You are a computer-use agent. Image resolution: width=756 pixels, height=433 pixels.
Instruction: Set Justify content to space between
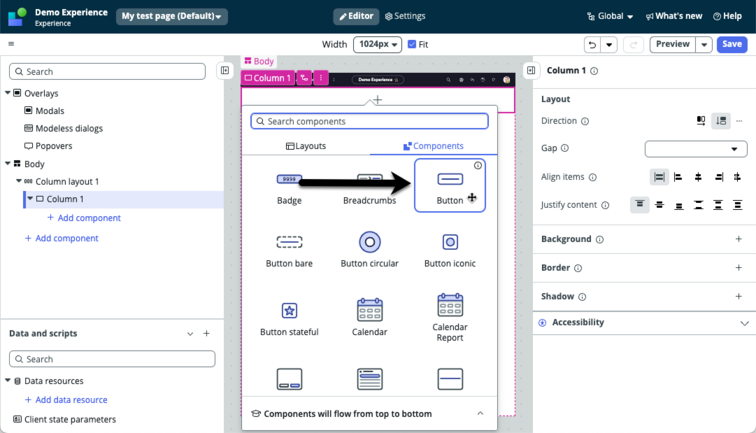point(698,205)
